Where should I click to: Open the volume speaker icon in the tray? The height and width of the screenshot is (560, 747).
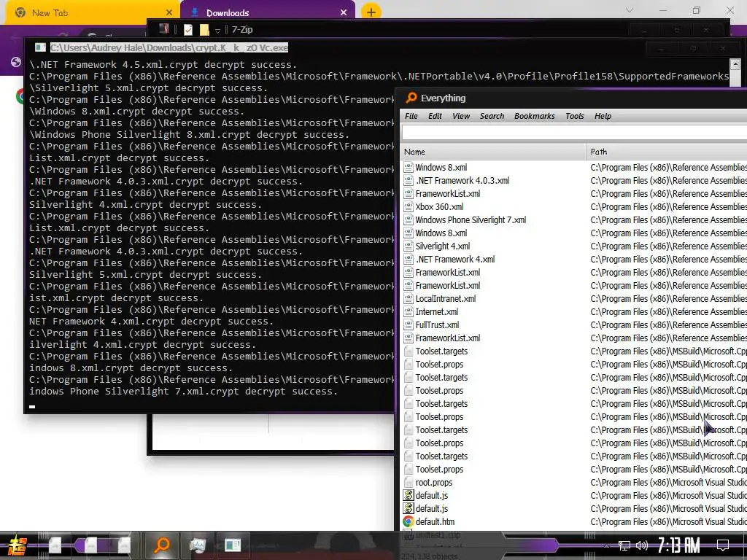coord(642,545)
